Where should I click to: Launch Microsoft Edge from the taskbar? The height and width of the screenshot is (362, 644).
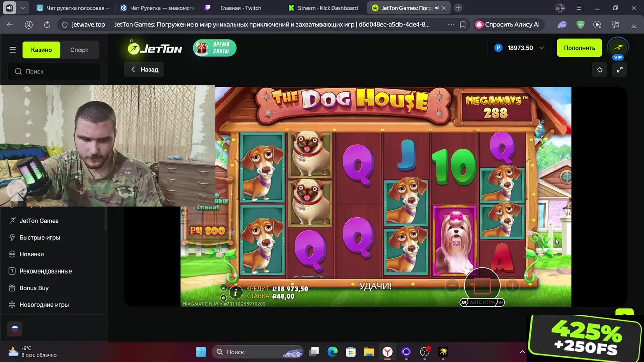(332, 352)
